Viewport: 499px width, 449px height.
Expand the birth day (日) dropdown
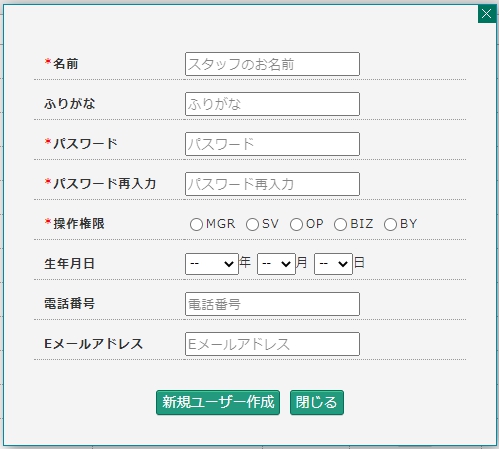coord(333,264)
